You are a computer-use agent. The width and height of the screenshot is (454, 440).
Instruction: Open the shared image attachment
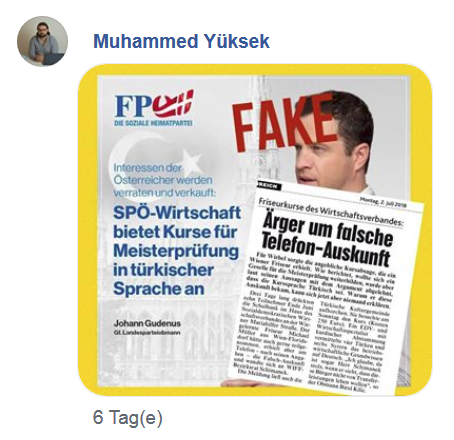[255, 230]
